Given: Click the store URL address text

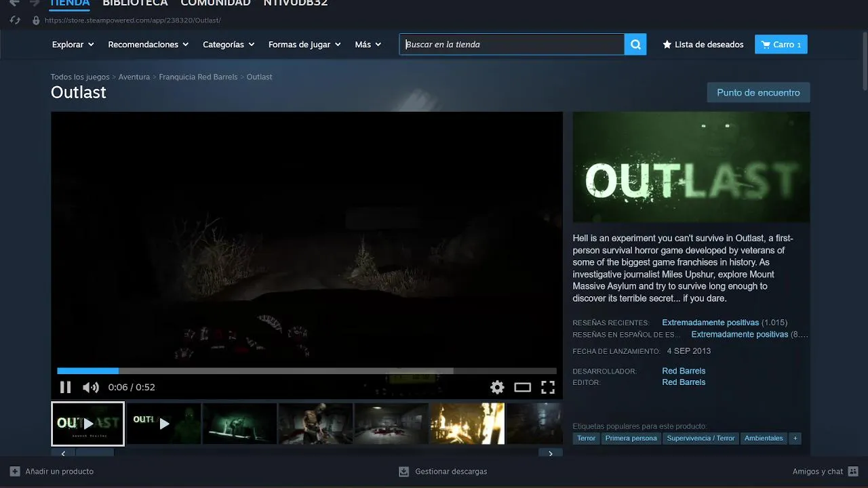Looking at the screenshot, I should (x=132, y=20).
